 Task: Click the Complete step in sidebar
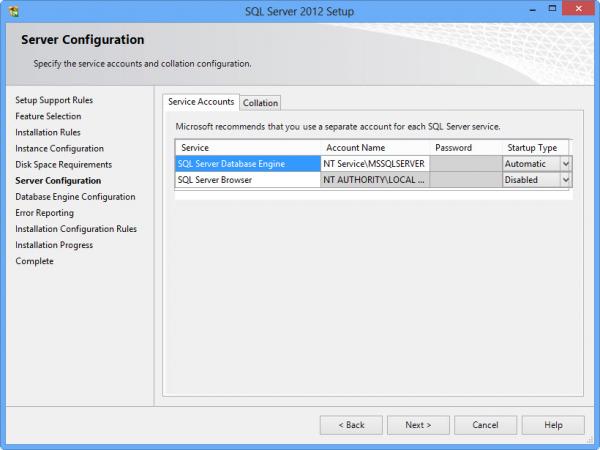click(34, 261)
